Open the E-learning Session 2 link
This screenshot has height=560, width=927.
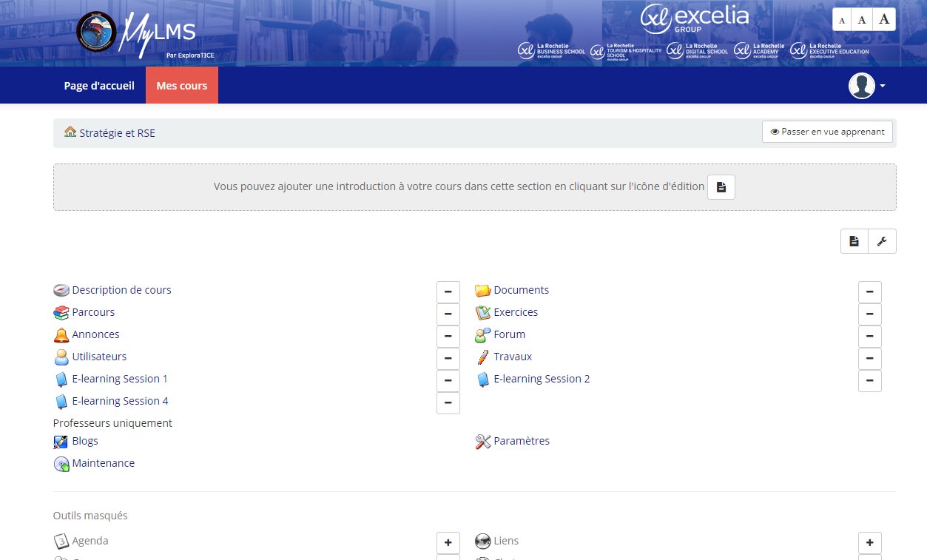click(x=542, y=379)
